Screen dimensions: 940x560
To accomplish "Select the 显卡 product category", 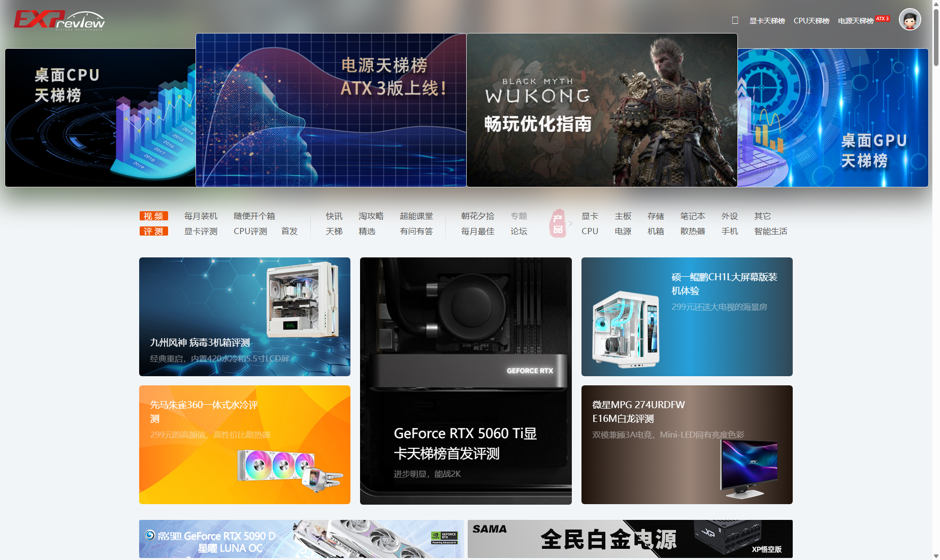I will click(x=590, y=216).
